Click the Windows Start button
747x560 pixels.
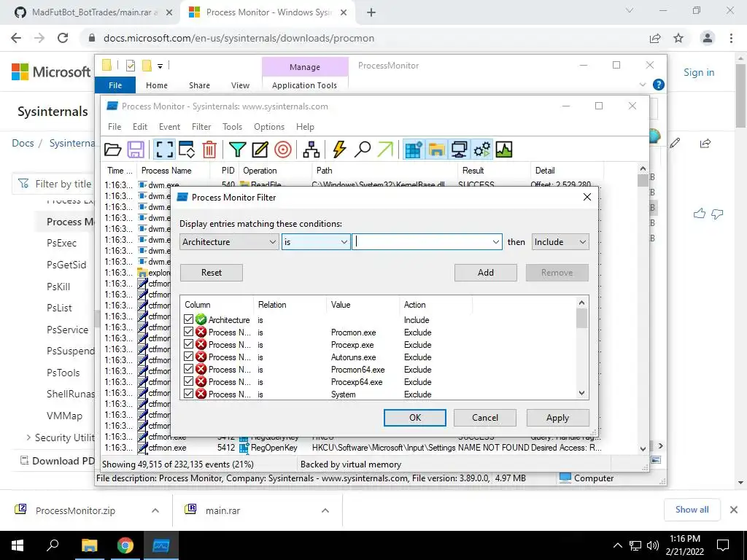(18, 545)
